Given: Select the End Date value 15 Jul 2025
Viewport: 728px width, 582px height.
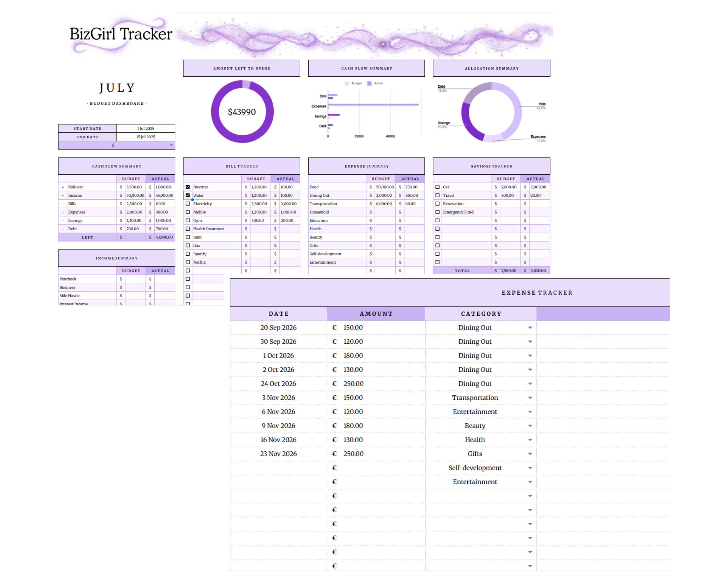Looking at the screenshot, I should [x=146, y=137].
